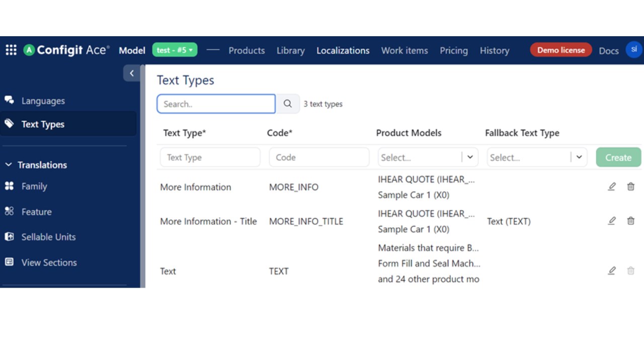Open the Docs link
This screenshot has height=362, width=644.
pos(608,50)
